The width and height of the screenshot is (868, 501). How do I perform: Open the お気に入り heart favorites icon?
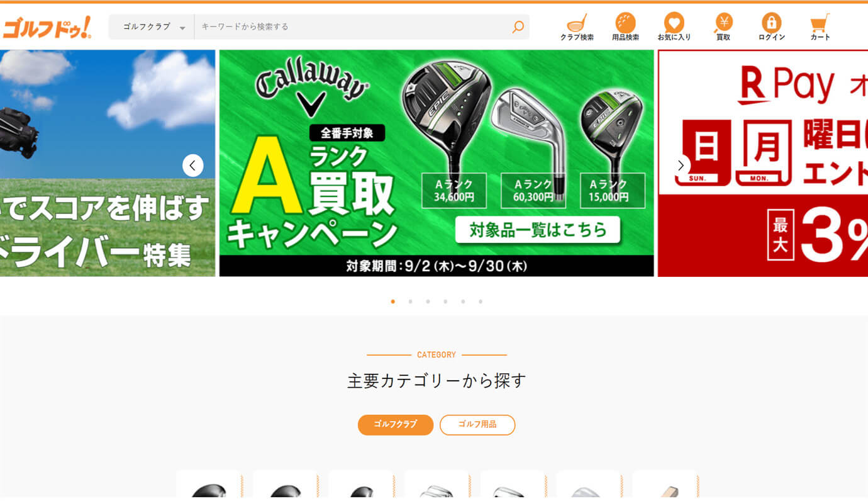[674, 27]
